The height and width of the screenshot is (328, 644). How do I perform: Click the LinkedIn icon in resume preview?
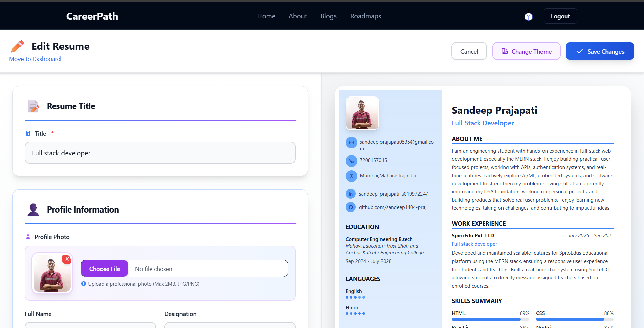click(351, 194)
